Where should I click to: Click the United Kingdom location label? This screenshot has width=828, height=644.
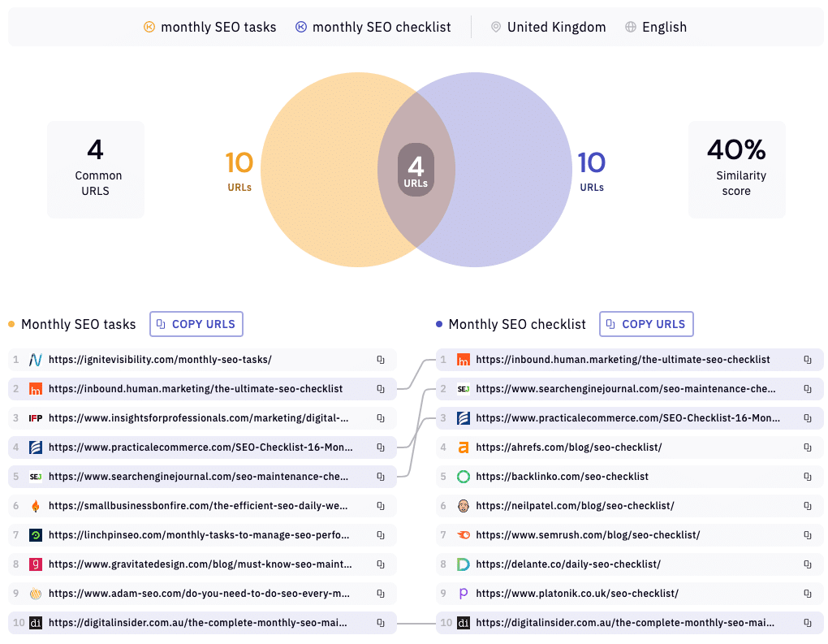tap(556, 27)
